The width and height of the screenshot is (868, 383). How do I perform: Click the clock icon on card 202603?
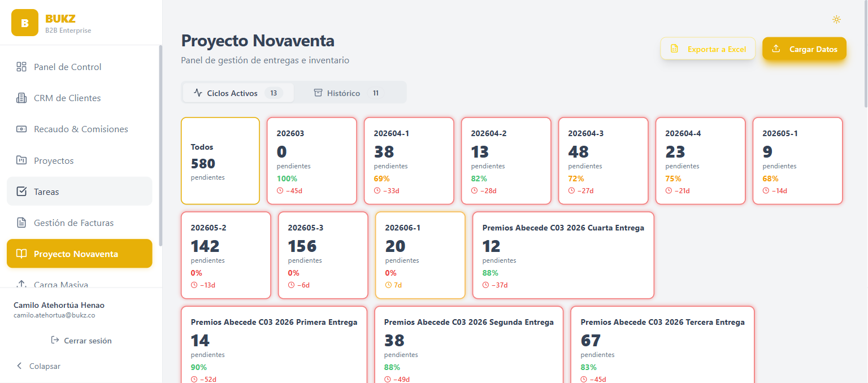[280, 191]
